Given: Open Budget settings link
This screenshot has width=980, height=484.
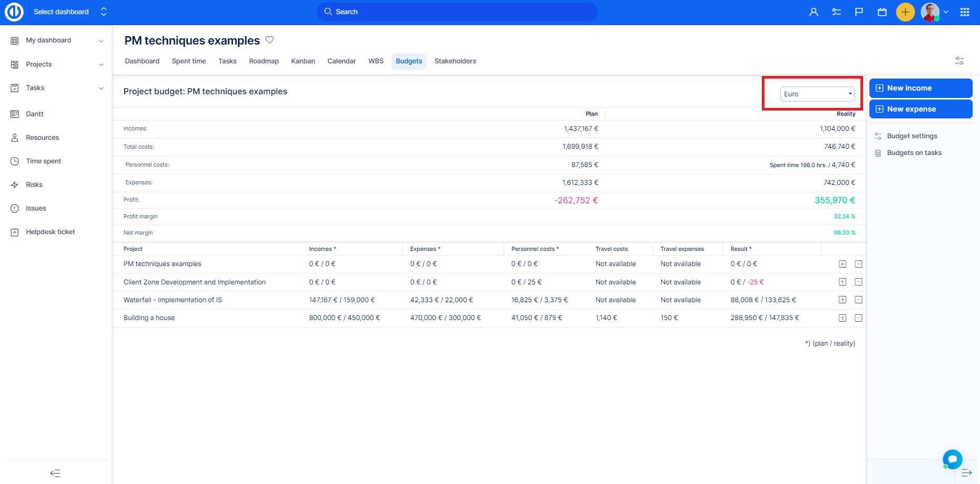Looking at the screenshot, I should (912, 136).
